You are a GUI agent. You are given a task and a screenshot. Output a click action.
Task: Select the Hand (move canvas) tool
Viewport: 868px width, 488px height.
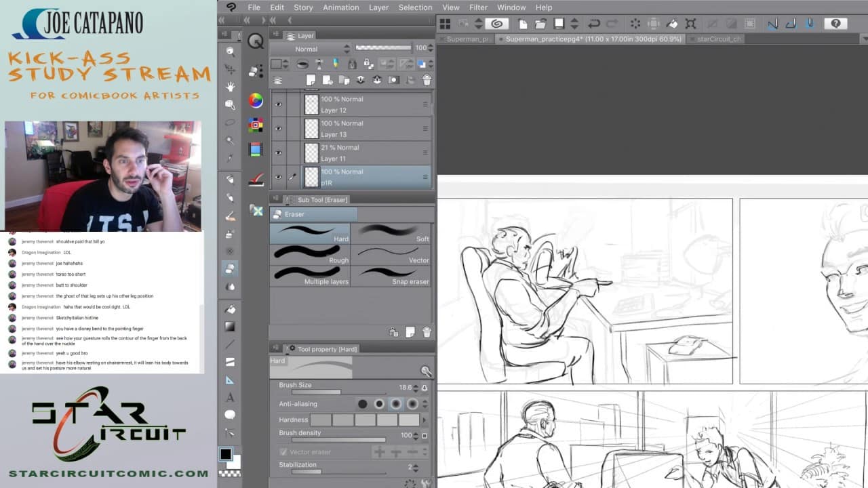pyautogui.click(x=231, y=87)
